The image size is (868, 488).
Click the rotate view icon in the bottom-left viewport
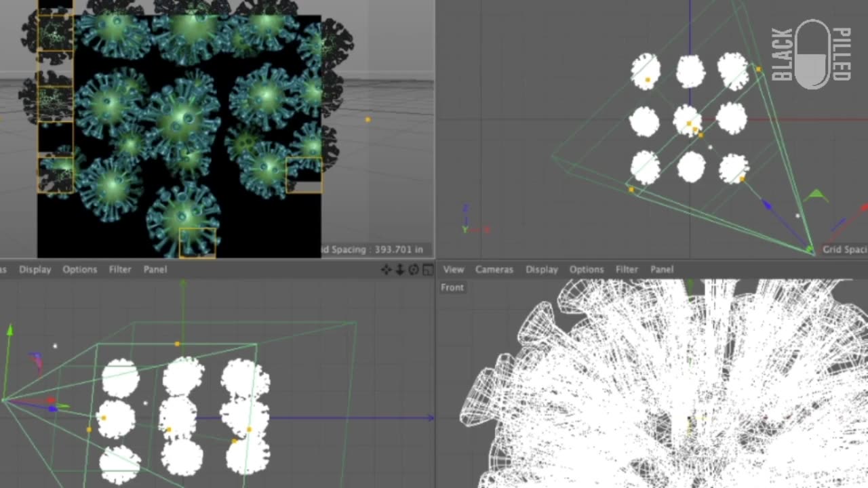414,270
